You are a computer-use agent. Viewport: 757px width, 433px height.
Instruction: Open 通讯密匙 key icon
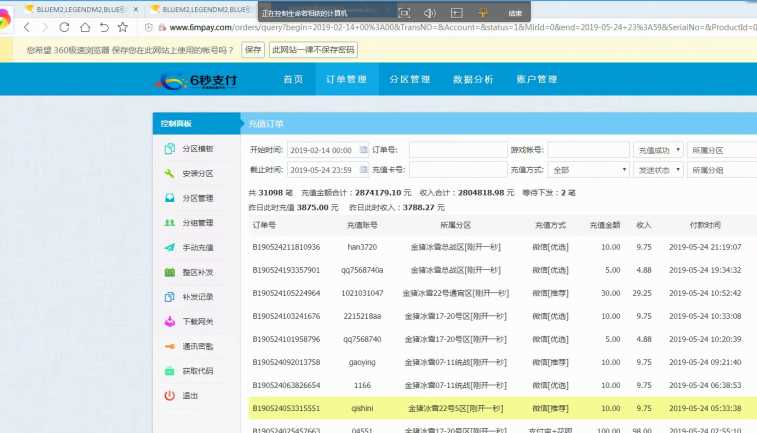click(169, 346)
